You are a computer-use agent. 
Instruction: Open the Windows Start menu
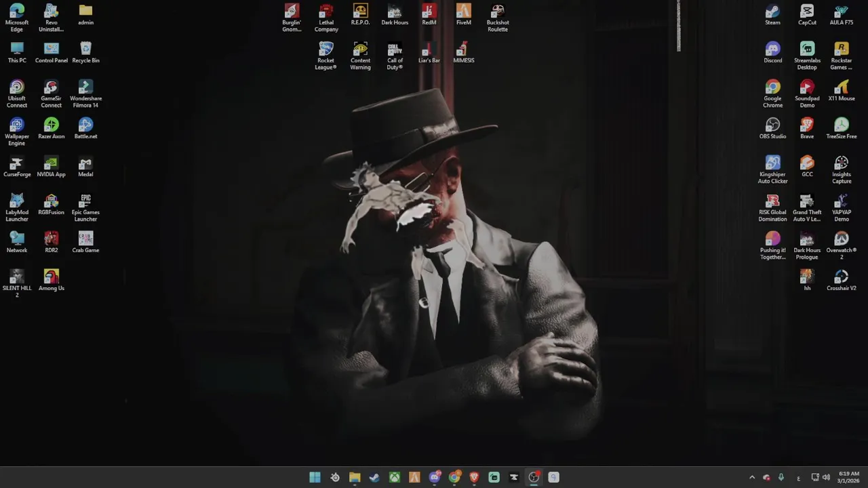315,477
